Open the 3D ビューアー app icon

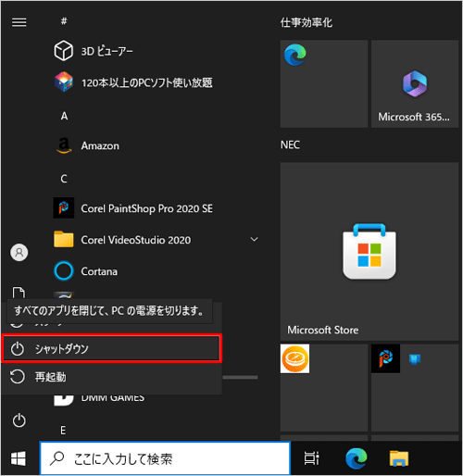(x=64, y=51)
